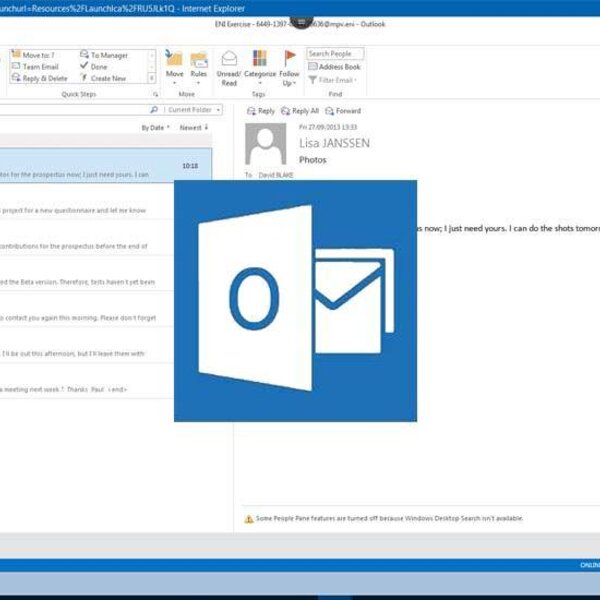
Task: Open the Rules button
Action: pyautogui.click(x=199, y=68)
